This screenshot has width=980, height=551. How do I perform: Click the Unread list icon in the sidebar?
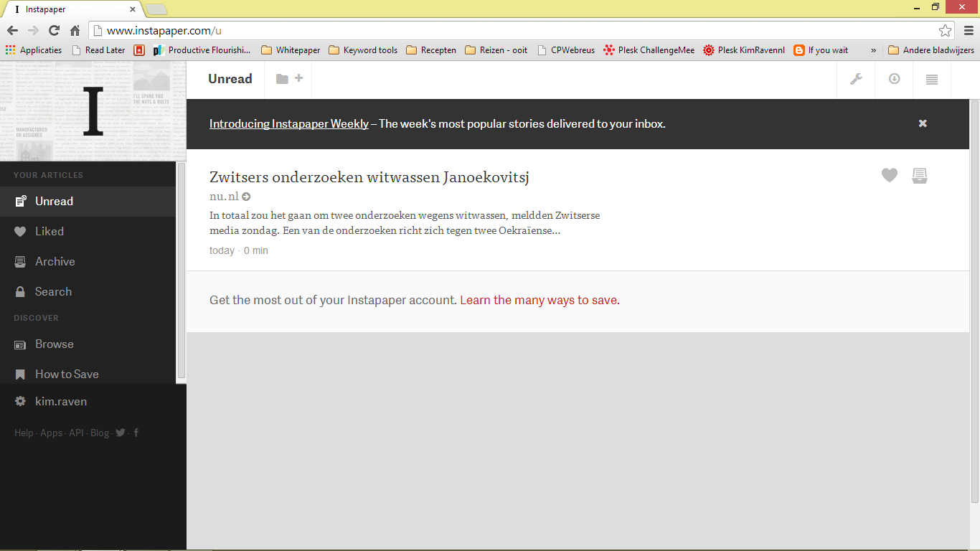point(21,202)
